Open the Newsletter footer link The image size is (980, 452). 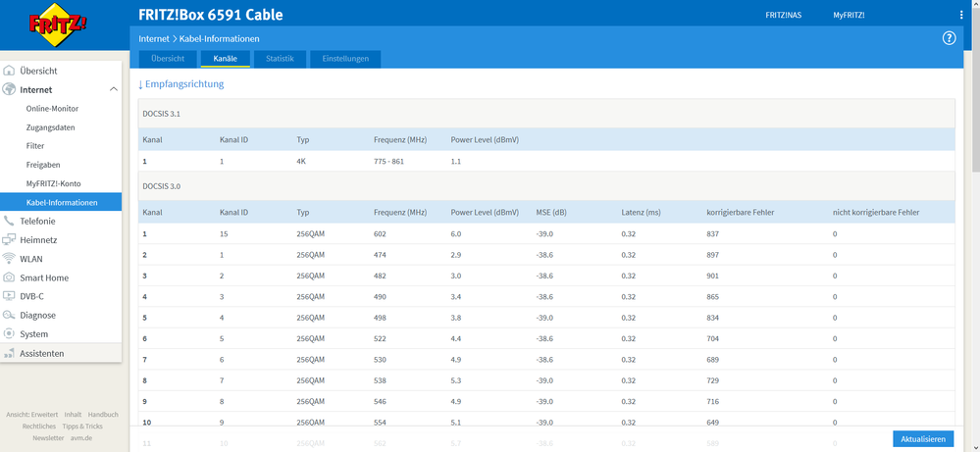pos(48,437)
